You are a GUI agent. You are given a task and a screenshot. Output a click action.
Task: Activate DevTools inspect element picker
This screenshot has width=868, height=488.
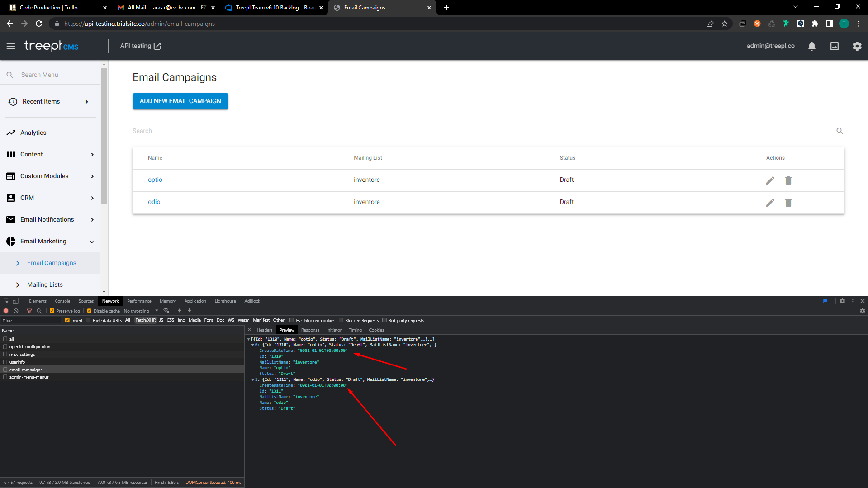point(6,301)
